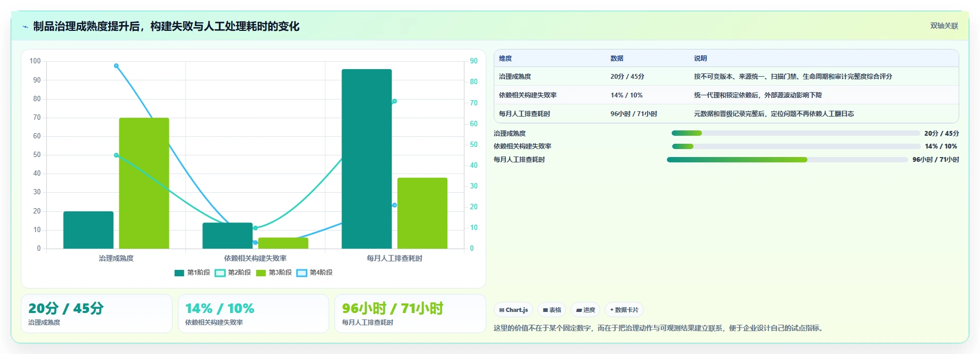Click the description starting 元数据和晋级记录完整后
The width and height of the screenshot is (980, 354).
coord(774,114)
